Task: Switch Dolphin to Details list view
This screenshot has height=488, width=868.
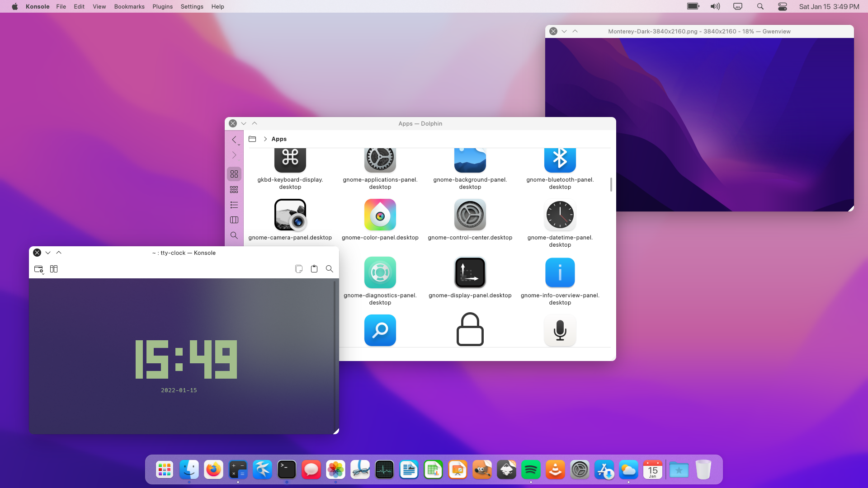Action: coord(234,205)
